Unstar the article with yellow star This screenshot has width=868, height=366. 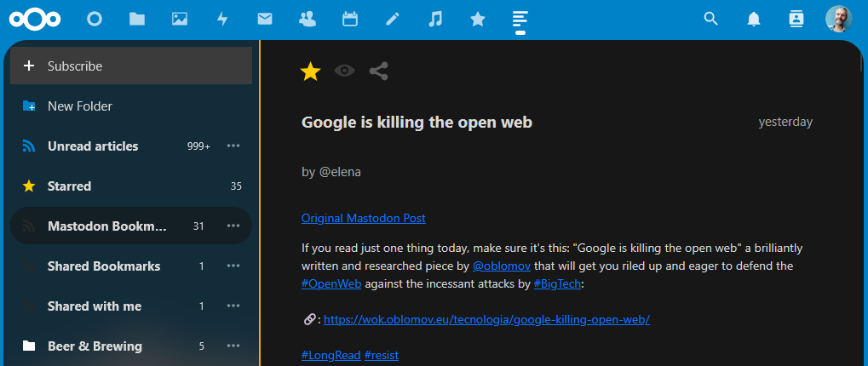(311, 71)
